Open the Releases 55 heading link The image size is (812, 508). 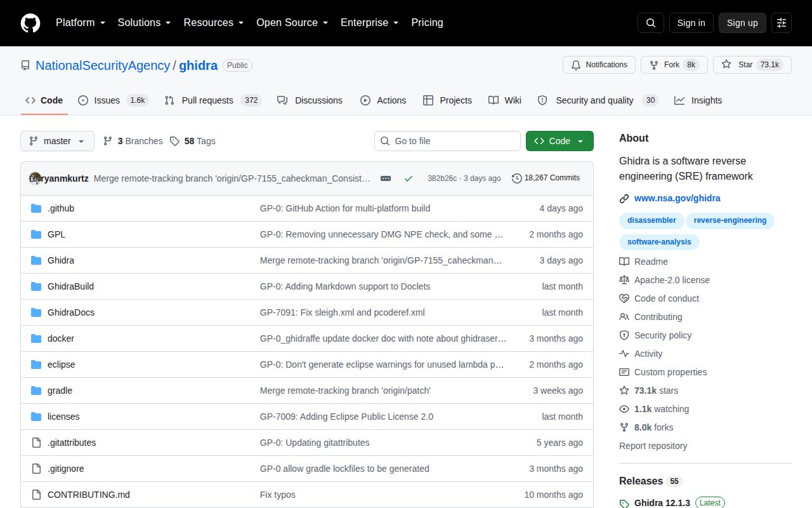click(x=650, y=481)
